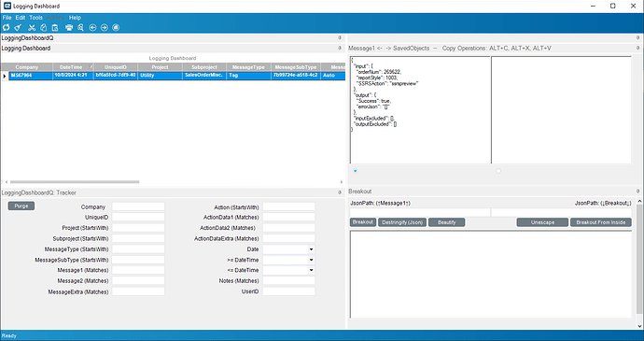Click the app icon in title bar
644x341 pixels.
point(7,6)
